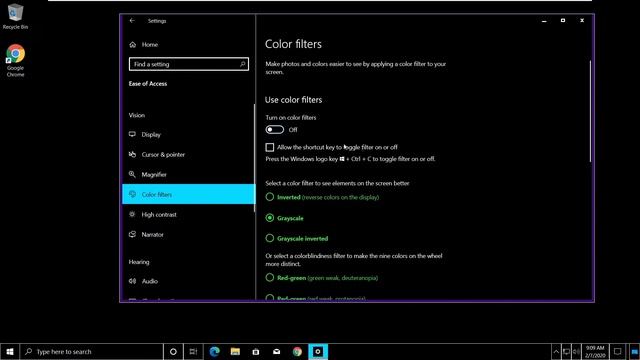Click the Color filters palette icon

pos(132,194)
